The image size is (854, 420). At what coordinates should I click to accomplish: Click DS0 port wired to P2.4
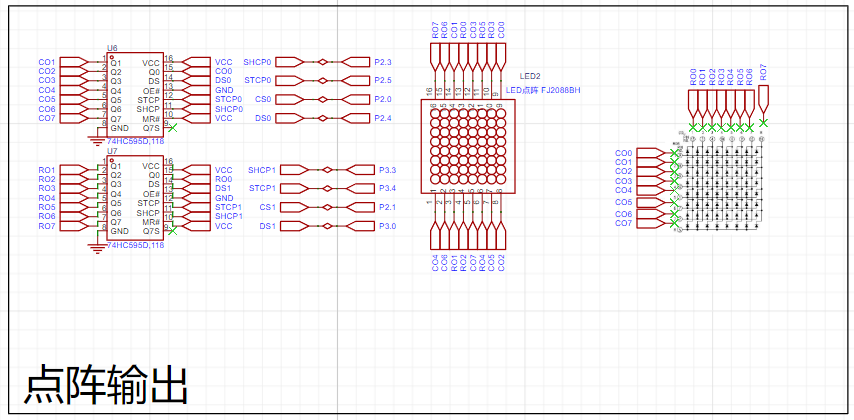point(290,118)
